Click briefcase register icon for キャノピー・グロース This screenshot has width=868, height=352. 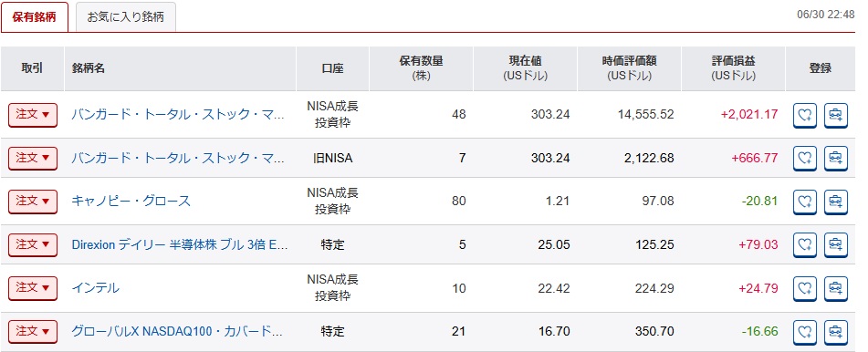click(x=836, y=202)
